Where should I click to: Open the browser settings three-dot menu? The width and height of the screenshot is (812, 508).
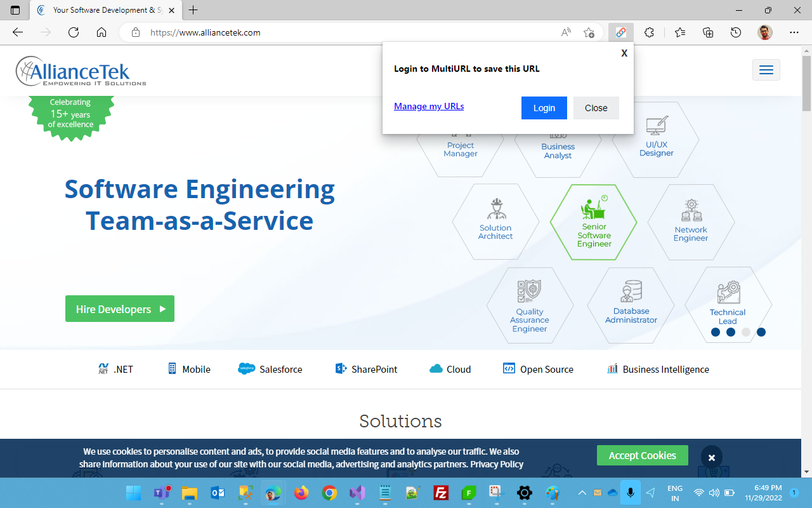tap(794, 32)
